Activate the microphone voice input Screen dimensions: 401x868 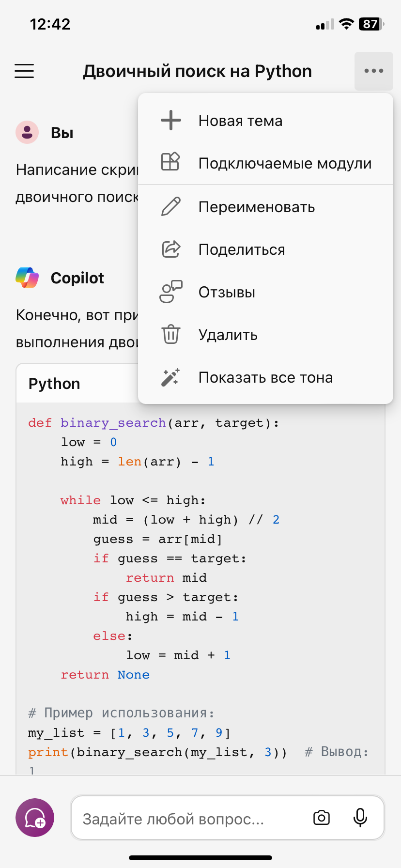click(360, 818)
